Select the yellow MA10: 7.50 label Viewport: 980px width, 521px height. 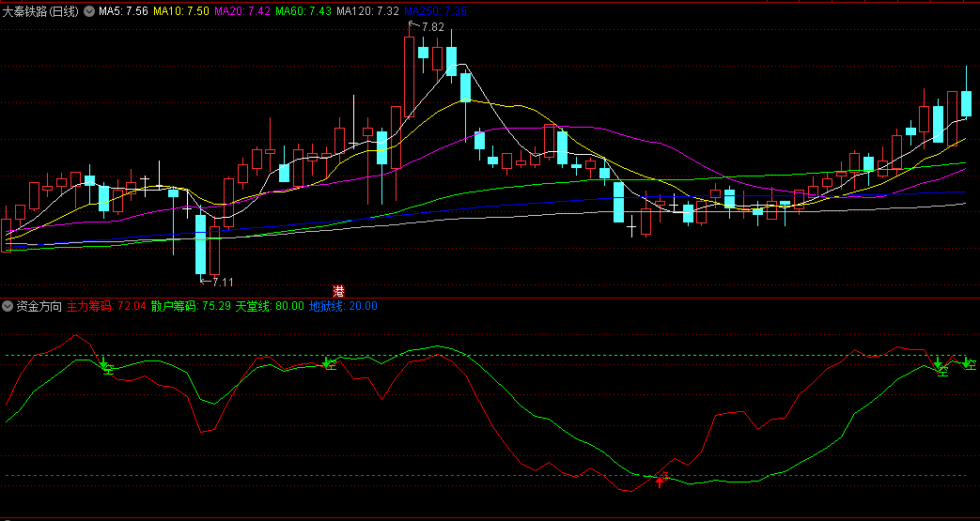point(180,10)
